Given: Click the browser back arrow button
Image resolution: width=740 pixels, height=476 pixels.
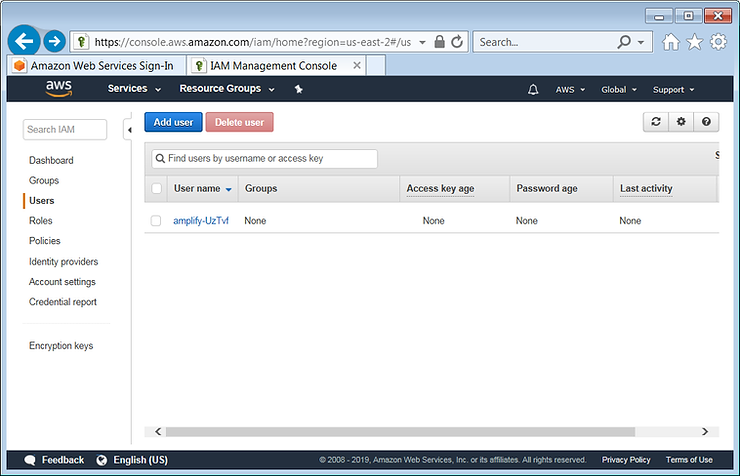Looking at the screenshot, I should tap(23, 41).
